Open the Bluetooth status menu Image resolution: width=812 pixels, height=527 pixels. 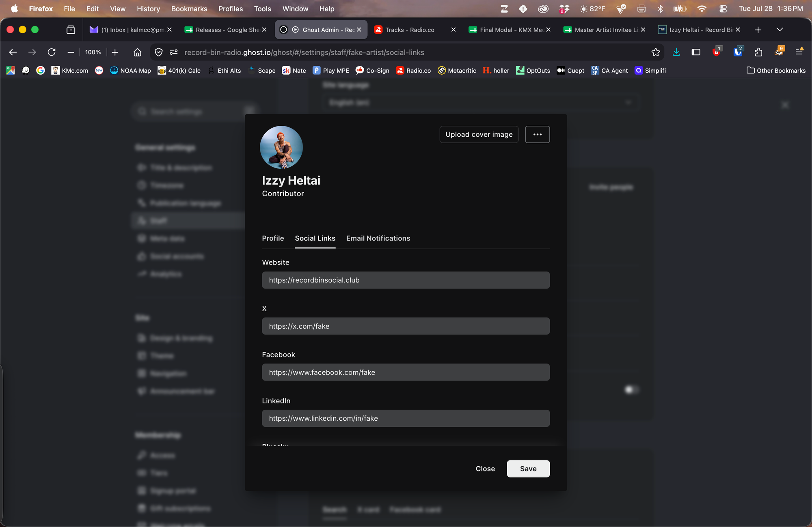click(x=660, y=9)
